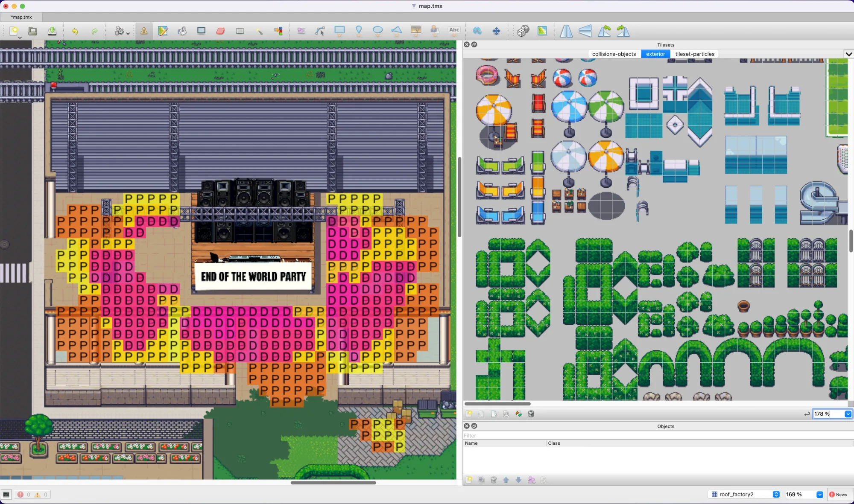
Task: Switch to the collisions-objects tileset tab
Action: [x=614, y=54]
